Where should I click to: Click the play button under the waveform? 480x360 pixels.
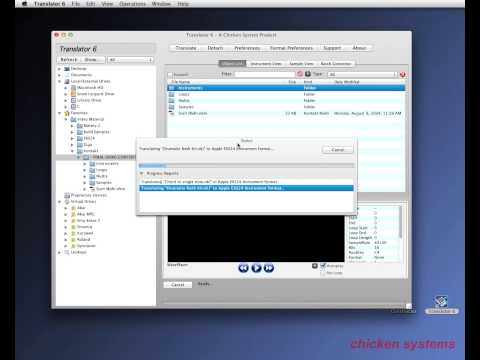tap(256, 268)
